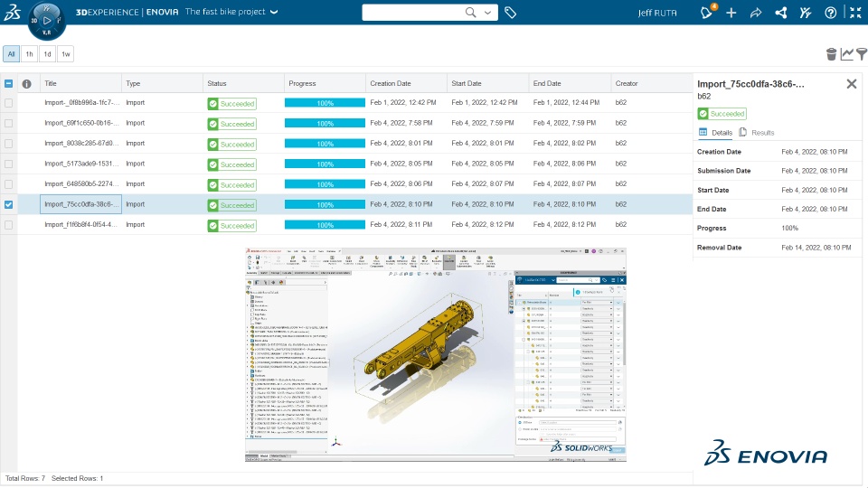Click end date Feb 4, 2022, 8:12 PM
This screenshot has height=488, width=868.
(x=564, y=225)
